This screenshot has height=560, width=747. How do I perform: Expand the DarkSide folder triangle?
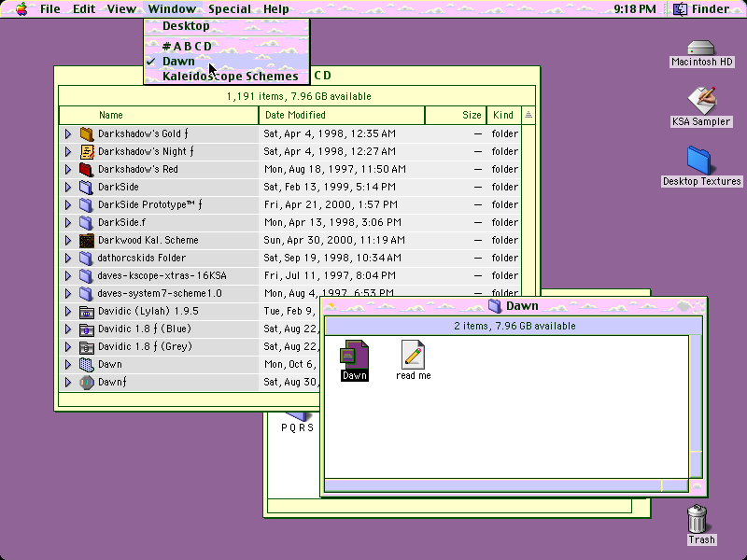68,188
